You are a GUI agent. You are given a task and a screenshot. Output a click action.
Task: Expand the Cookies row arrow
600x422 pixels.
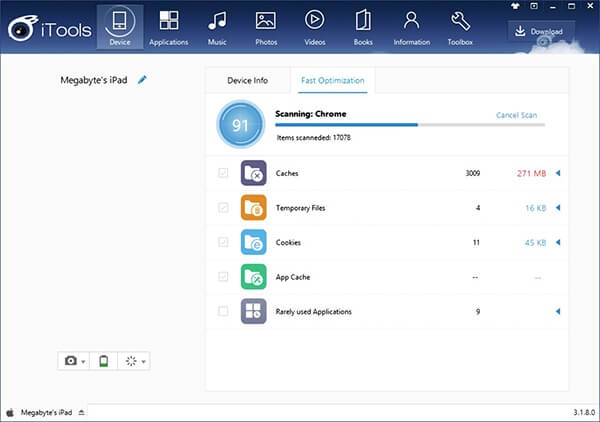pyautogui.click(x=558, y=242)
